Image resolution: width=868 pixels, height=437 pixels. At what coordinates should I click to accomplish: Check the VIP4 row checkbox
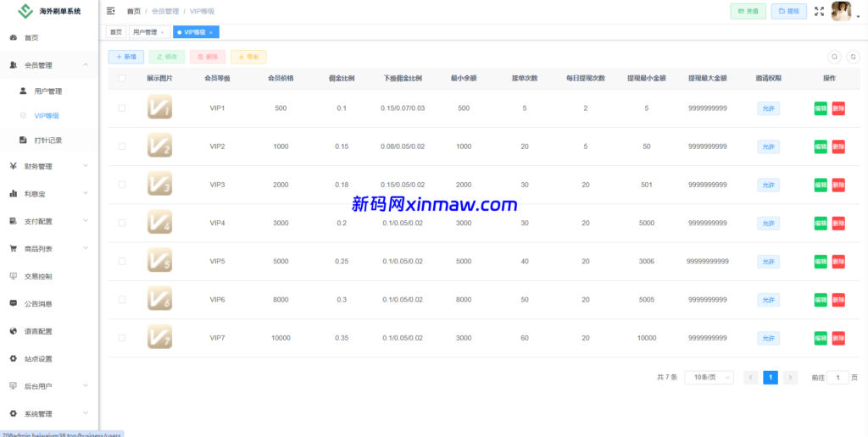click(122, 223)
